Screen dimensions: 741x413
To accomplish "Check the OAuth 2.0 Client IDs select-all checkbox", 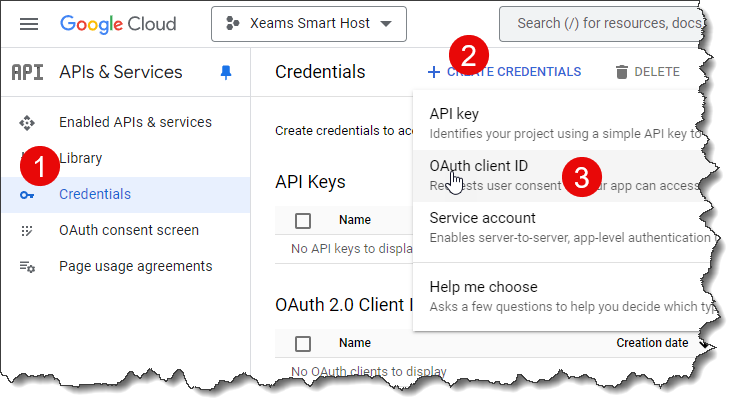I will (x=303, y=344).
